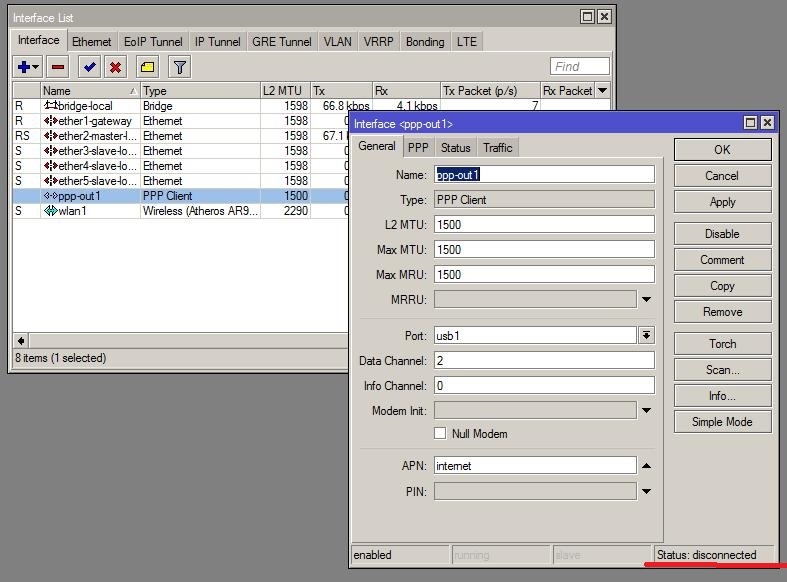Viewport: 787px width, 582px height.
Task: Open the EoIP Tunnel tab
Action: (153, 42)
